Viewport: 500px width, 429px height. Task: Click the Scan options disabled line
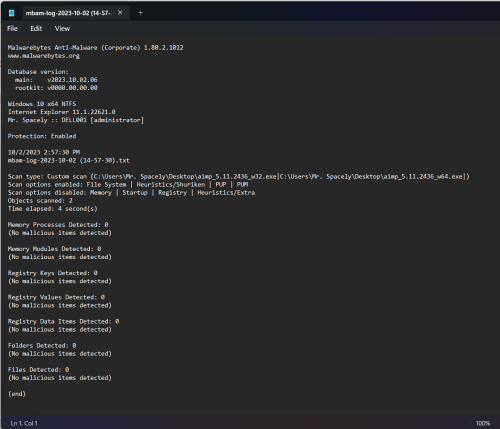pos(131,192)
